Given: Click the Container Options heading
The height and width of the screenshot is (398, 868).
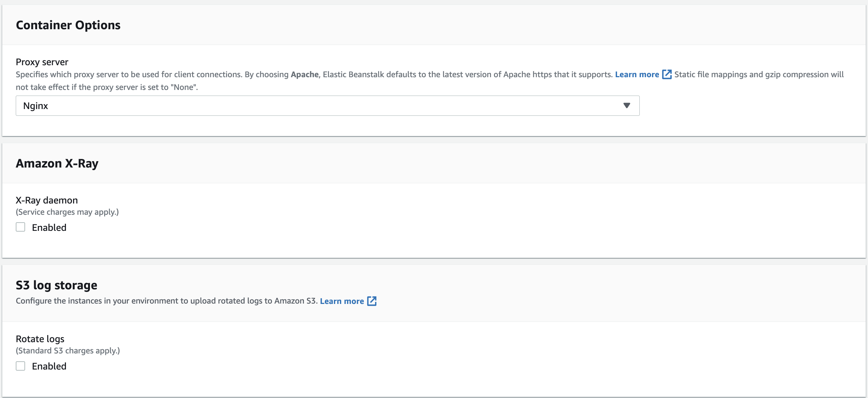Looking at the screenshot, I should (68, 25).
